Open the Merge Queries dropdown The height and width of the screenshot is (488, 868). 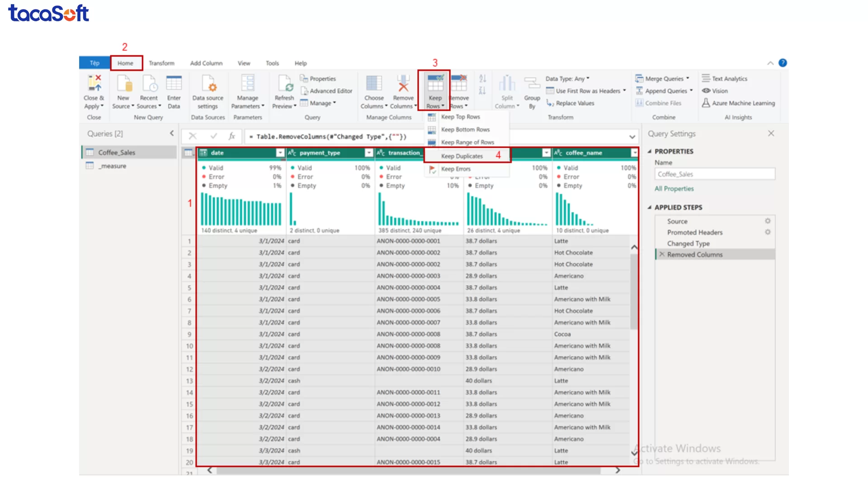(662, 79)
